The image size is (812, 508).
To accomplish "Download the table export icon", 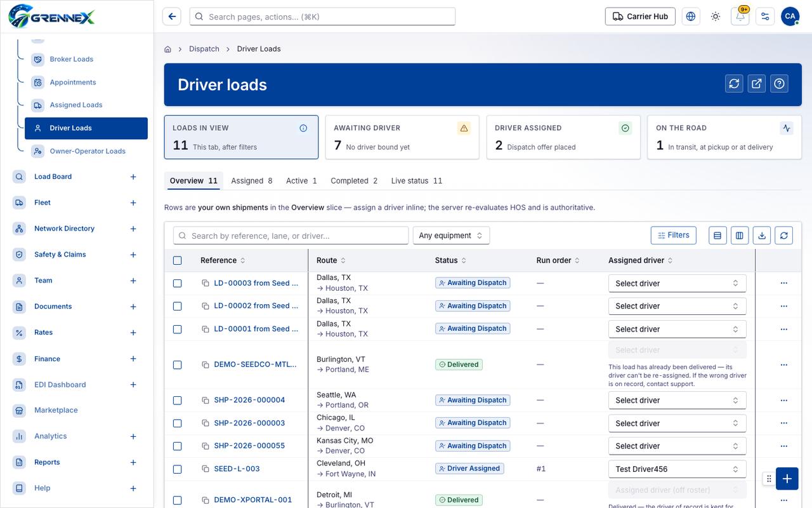I will pos(762,236).
